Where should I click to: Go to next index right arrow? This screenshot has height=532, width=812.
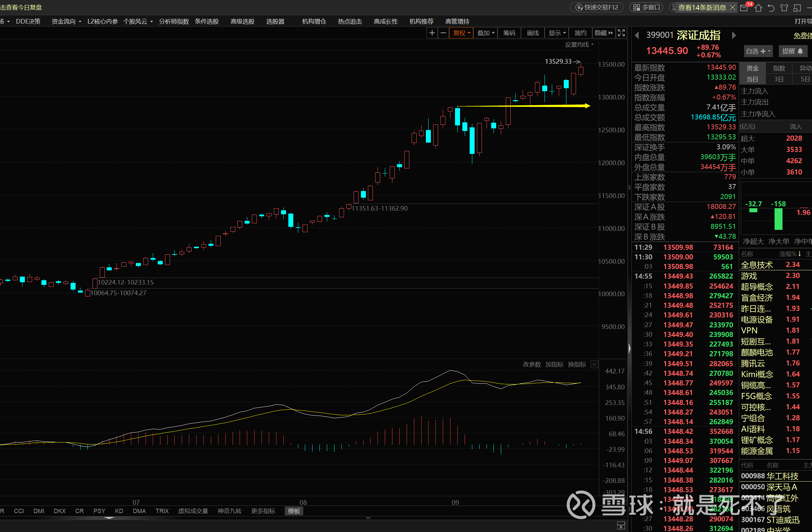point(734,35)
